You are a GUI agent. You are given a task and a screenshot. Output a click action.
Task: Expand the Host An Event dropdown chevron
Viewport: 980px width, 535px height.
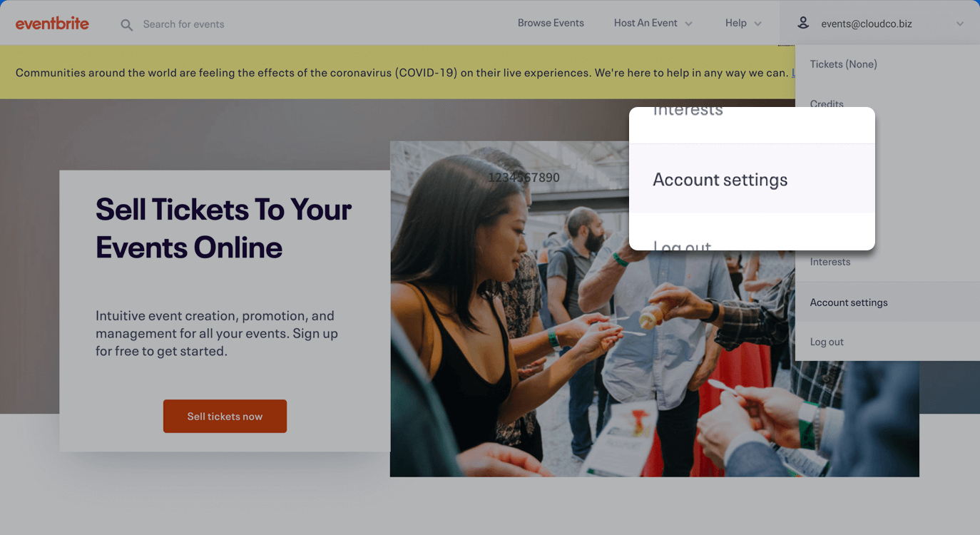[x=689, y=24]
